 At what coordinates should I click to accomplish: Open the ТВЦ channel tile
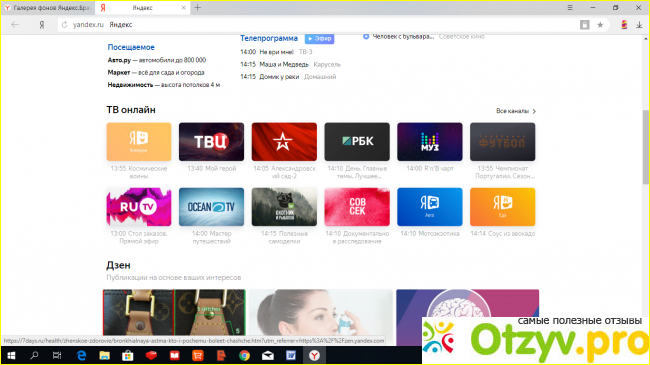(211, 142)
